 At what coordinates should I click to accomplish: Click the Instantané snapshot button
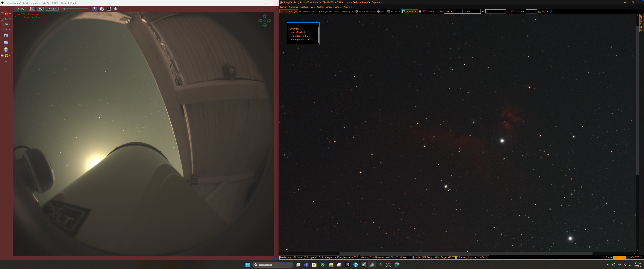394,11
